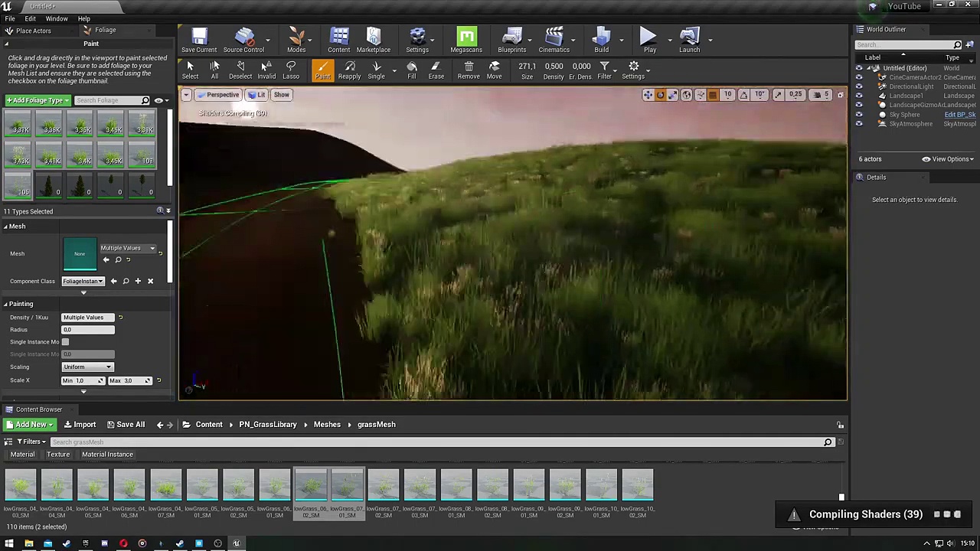This screenshot has height=551, width=980.
Task: Toggle the Single Instance Mode checkbox
Action: pos(65,342)
